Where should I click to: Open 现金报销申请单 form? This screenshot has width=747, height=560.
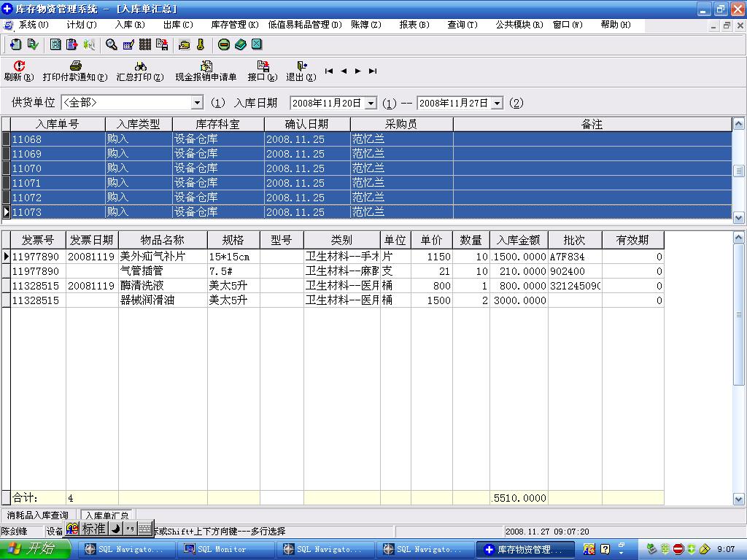pos(206,71)
